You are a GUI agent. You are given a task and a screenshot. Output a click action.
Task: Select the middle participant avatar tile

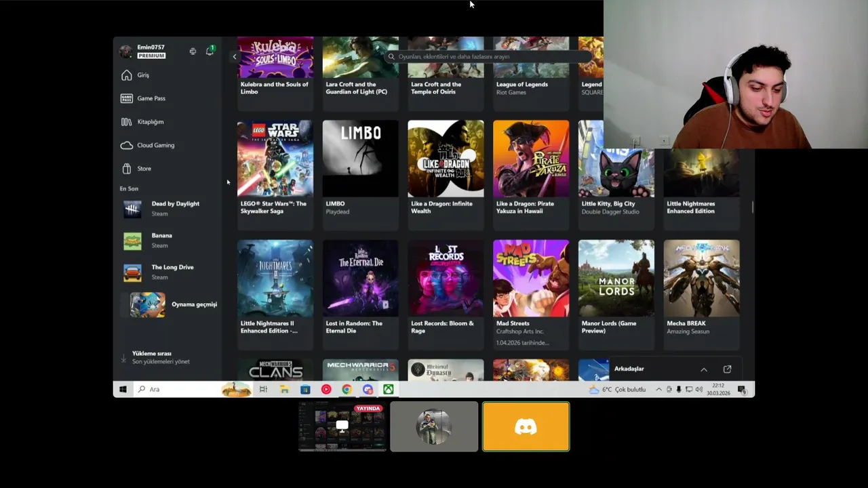434,426
